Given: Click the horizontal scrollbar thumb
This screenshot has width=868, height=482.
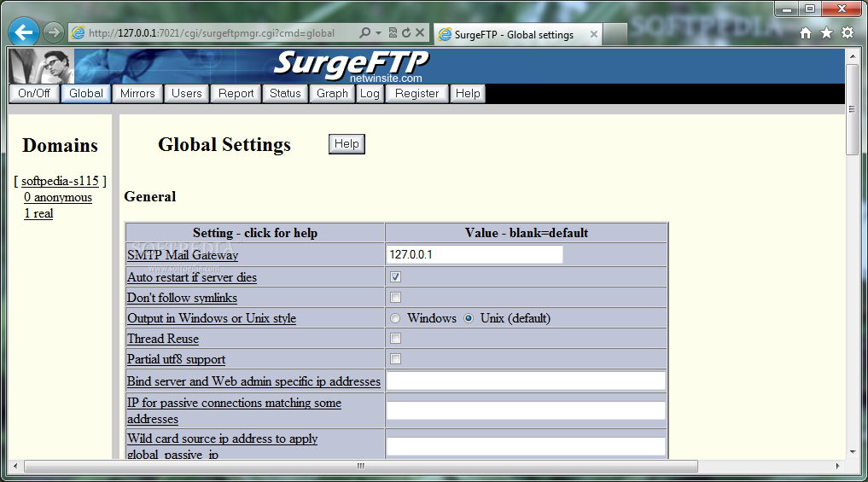Looking at the screenshot, I should click(x=361, y=466).
